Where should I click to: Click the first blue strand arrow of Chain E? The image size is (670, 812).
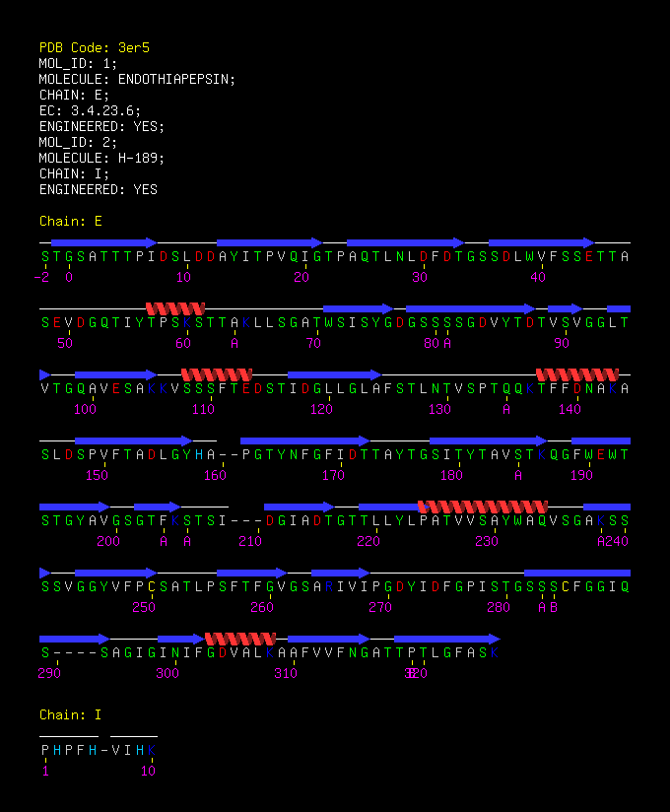point(104,242)
